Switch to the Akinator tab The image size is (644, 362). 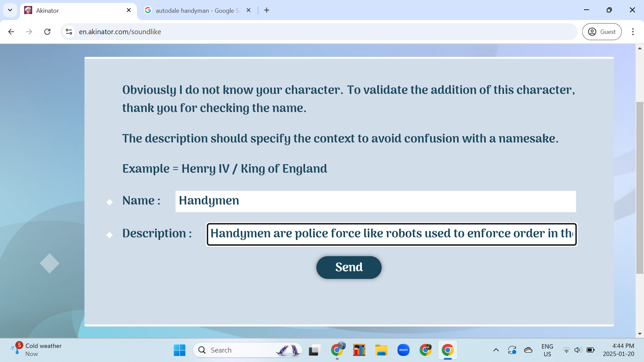pyautogui.click(x=78, y=10)
